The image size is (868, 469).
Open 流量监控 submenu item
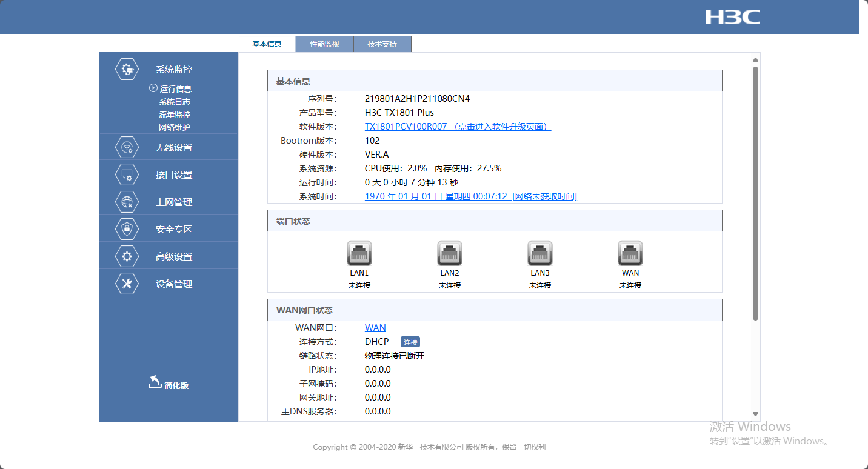[175, 115]
